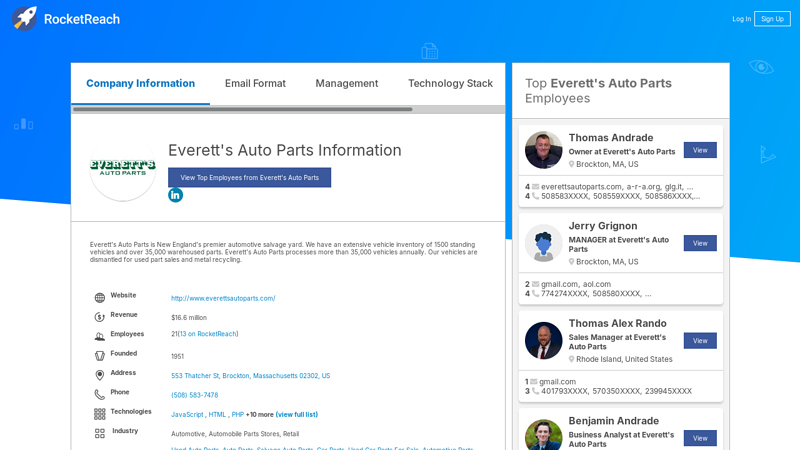Screen dimensions: 800x450
Task: Click the envelope icon in Thomas Andrade card
Action: coord(535,187)
